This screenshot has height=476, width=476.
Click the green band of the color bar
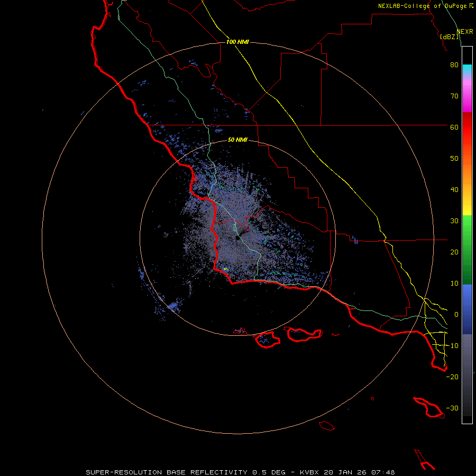(467, 250)
